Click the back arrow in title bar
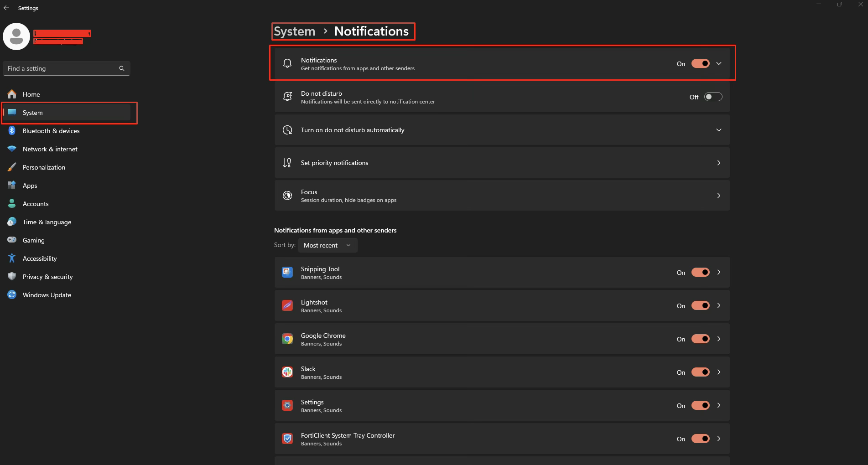The image size is (868, 465). click(6, 8)
